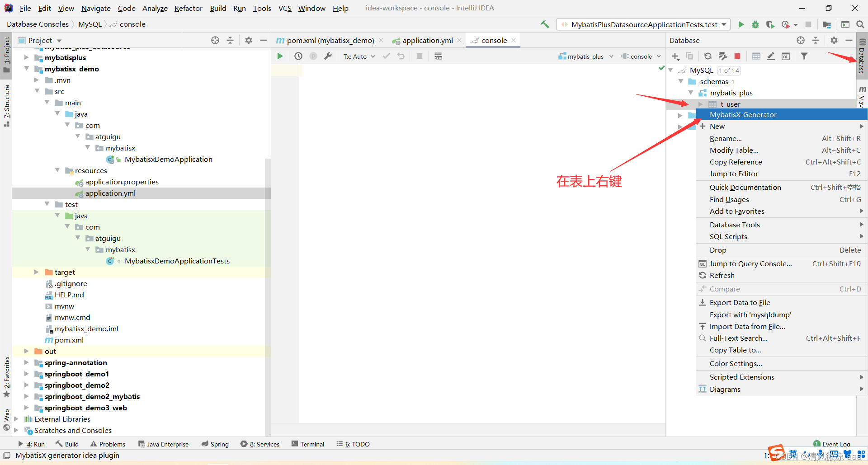Screen dimensions: 868x465
Task: Select the MybatisxDemoApplication file
Action: point(169,159)
